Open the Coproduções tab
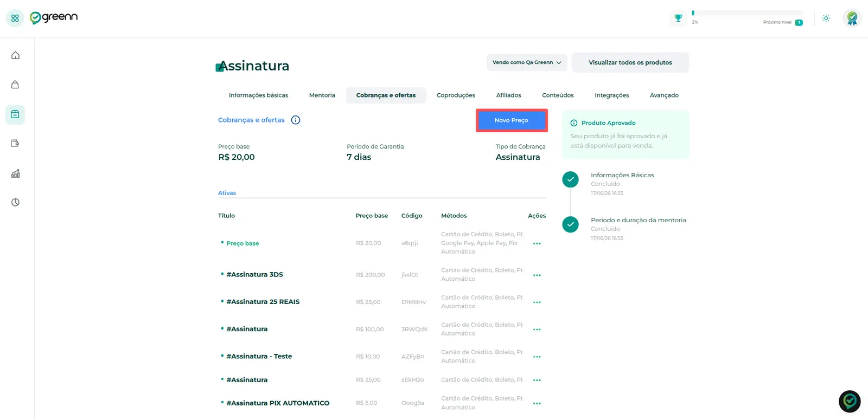Screen dimensions: 868x419 click(x=456, y=95)
